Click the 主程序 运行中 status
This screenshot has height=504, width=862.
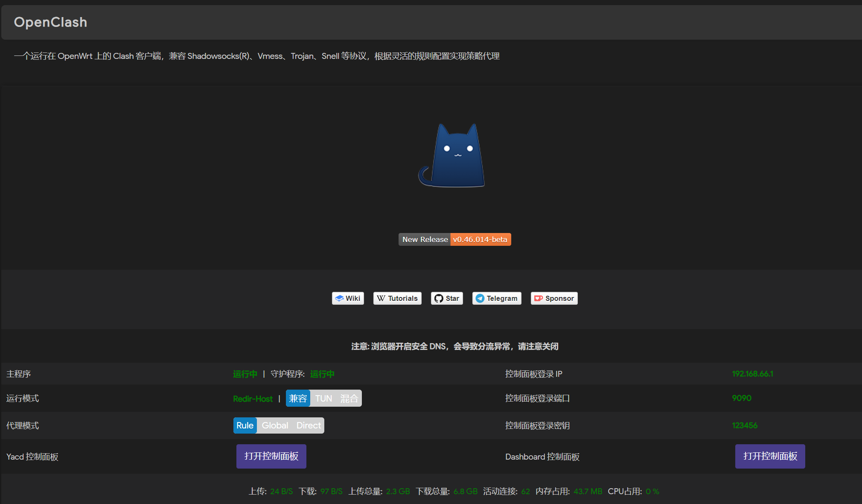click(x=245, y=374)
